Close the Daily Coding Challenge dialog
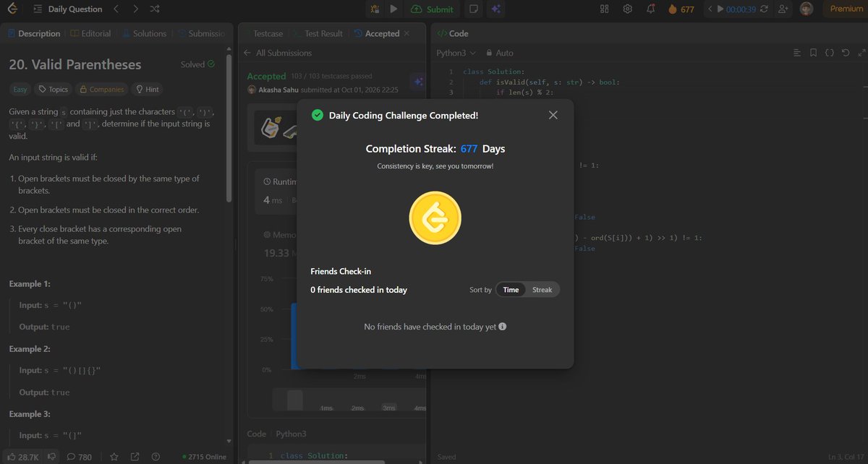 click(553, 115)
